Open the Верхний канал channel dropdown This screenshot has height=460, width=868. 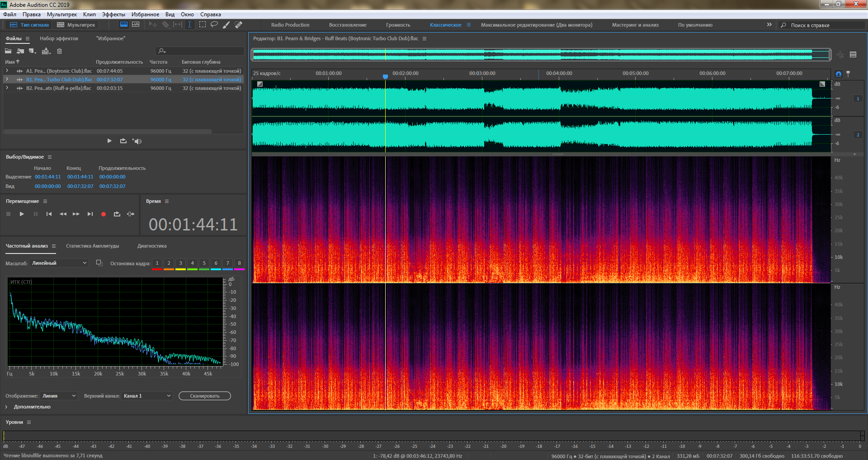point(147,396)
